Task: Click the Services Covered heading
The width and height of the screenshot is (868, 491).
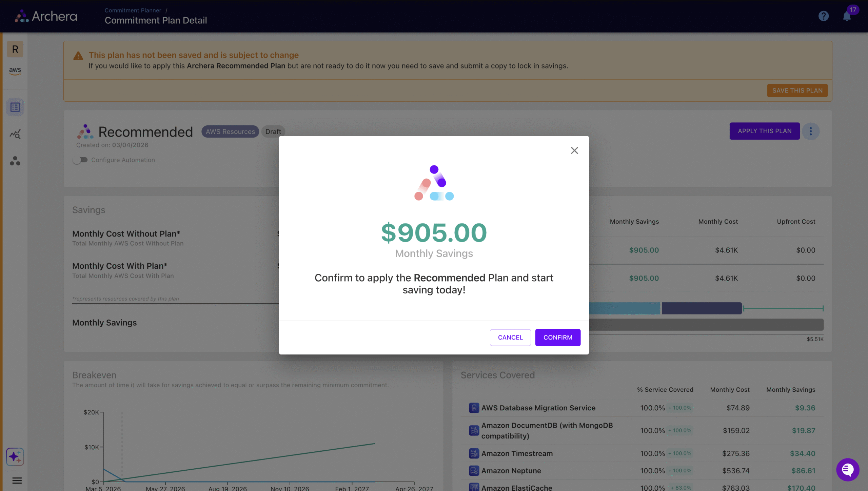Action: coord(498,375)
